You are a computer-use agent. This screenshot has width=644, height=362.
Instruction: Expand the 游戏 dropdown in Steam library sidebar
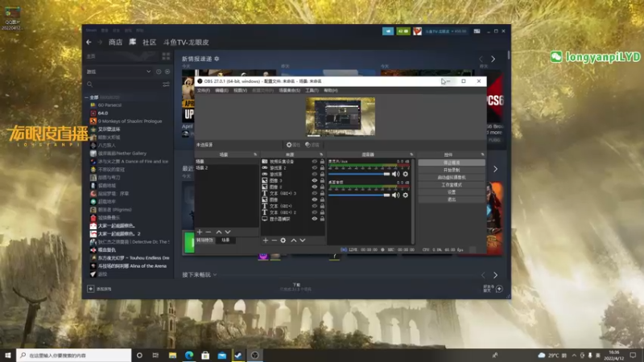tap(148, 72)
